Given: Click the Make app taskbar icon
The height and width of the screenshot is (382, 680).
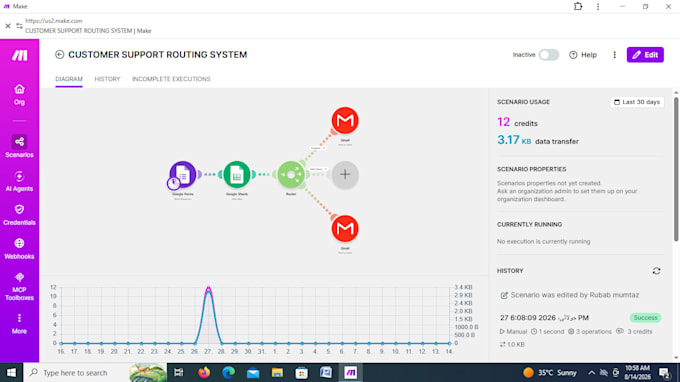Looking at the screenshot, I should coord(350,372).
